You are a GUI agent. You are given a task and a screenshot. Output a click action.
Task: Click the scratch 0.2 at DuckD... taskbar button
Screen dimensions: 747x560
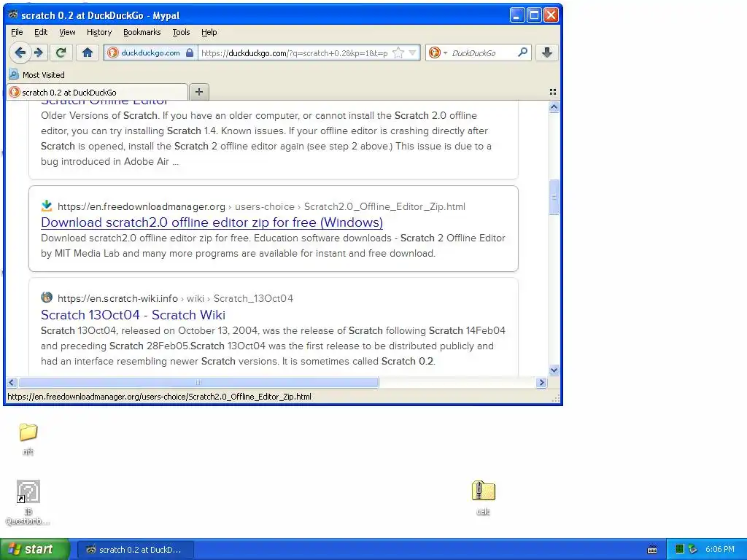[x=135, y=550]
